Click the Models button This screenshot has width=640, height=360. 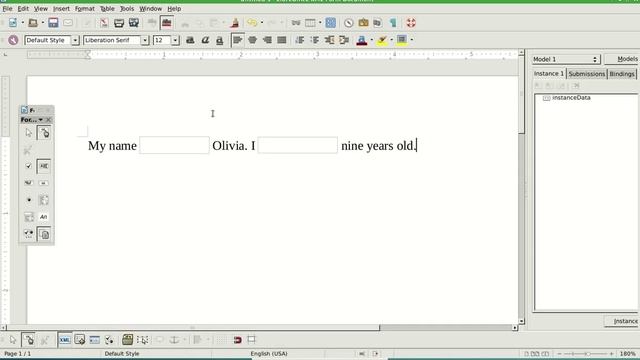click(x=622, y=59)
